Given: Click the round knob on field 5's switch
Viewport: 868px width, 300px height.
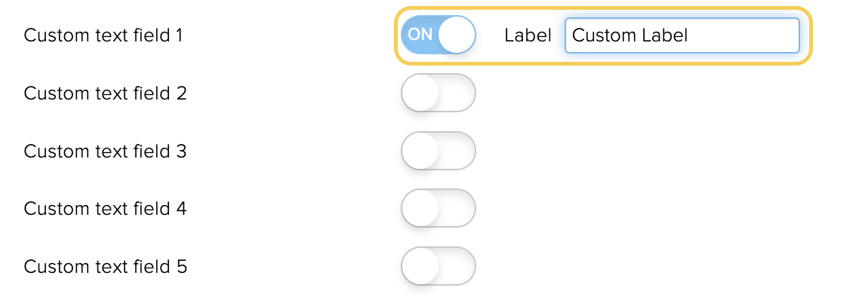Looking at the screenshot, I should [420, 266].
